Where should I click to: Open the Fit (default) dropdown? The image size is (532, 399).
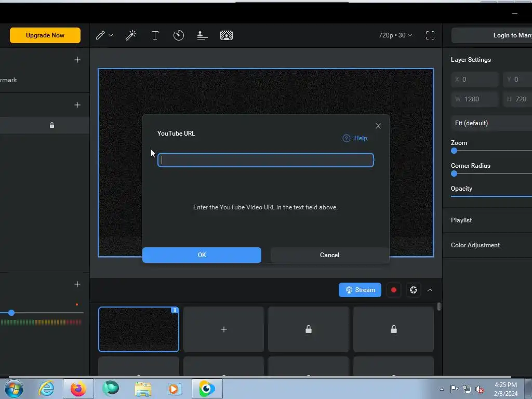coord(491,123)
